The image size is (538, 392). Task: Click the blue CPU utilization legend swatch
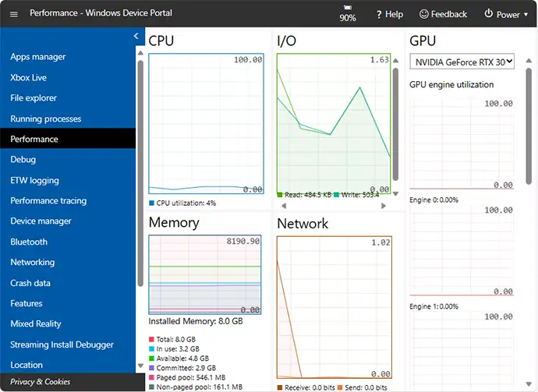point(152,203)
